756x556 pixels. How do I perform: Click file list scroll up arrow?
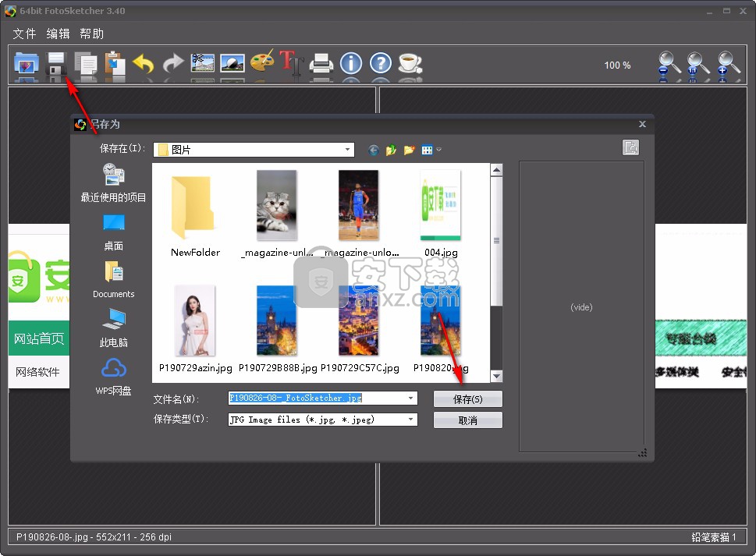[x=496, y=169]
